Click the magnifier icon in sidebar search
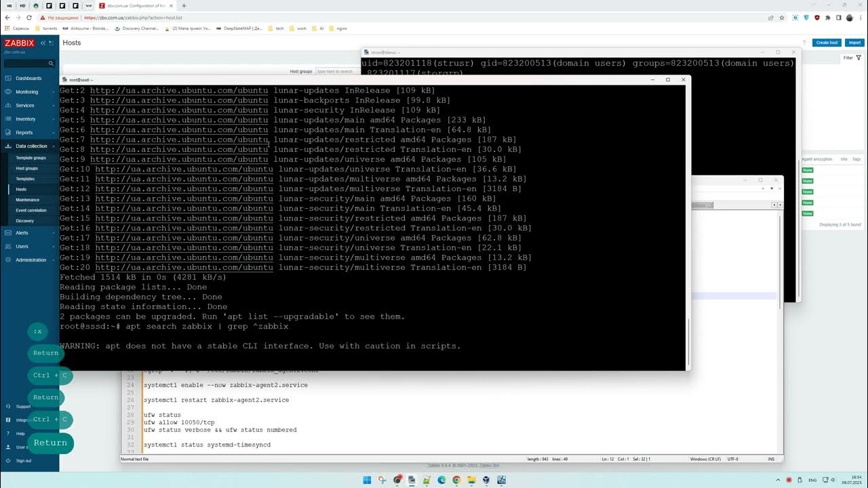The height and width of the screenshot is (488, 868). pyautogui.click(x=51, y=63)
